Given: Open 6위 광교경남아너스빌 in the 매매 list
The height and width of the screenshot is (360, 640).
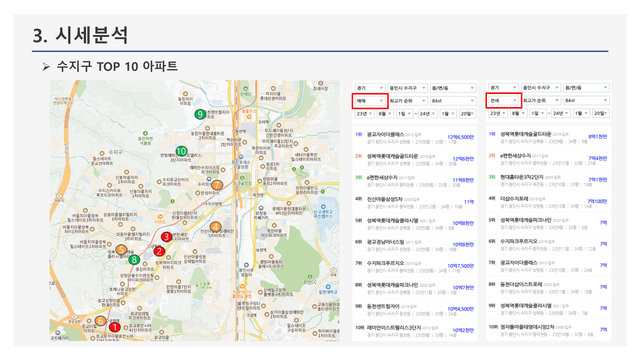Looking at the screenshot, I should 415,245.
